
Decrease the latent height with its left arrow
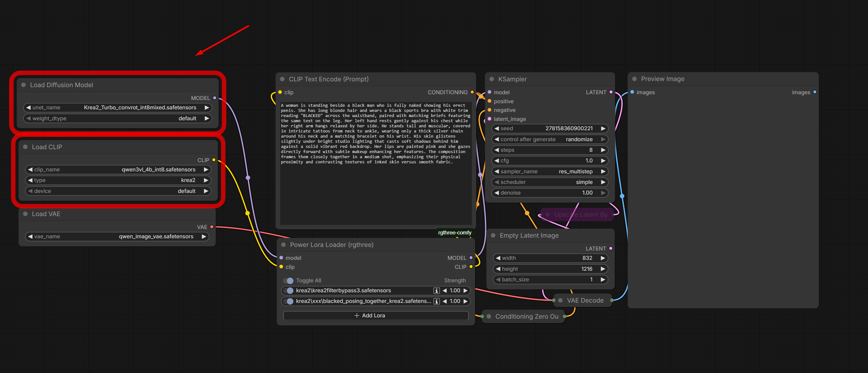(x=498, y=269)
